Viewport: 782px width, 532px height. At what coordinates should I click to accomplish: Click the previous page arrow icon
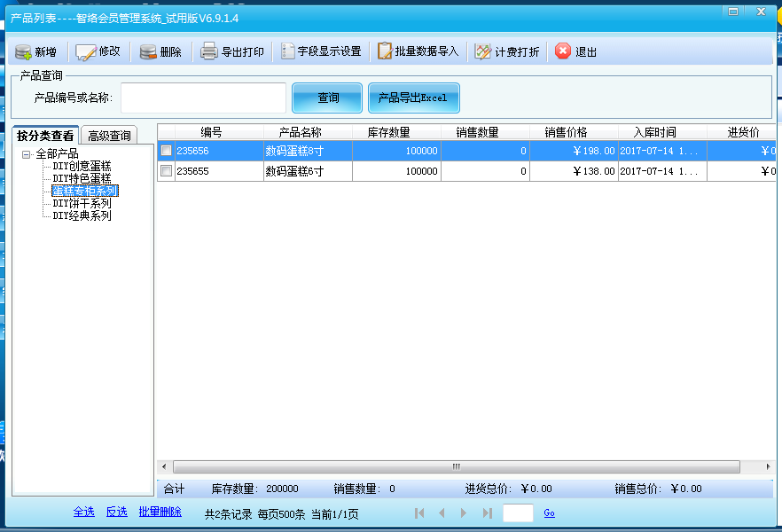click(x=442, y=512)
